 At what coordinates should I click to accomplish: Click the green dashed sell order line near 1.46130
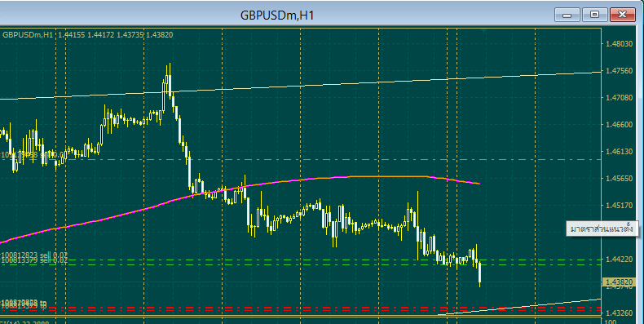329,159
